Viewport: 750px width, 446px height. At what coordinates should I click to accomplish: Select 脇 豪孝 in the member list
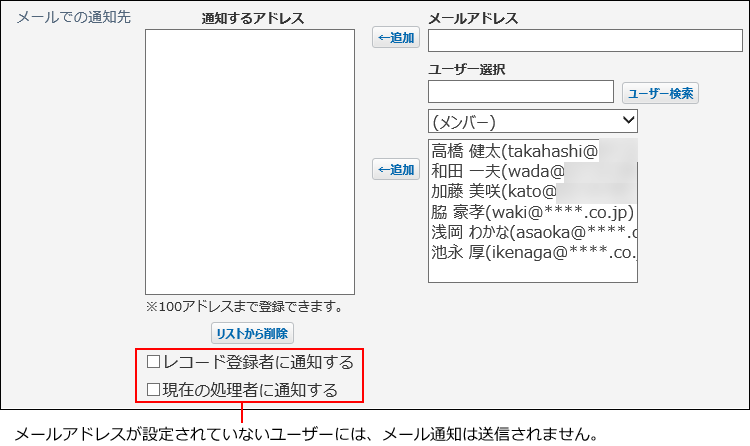[x=532, y=212]
